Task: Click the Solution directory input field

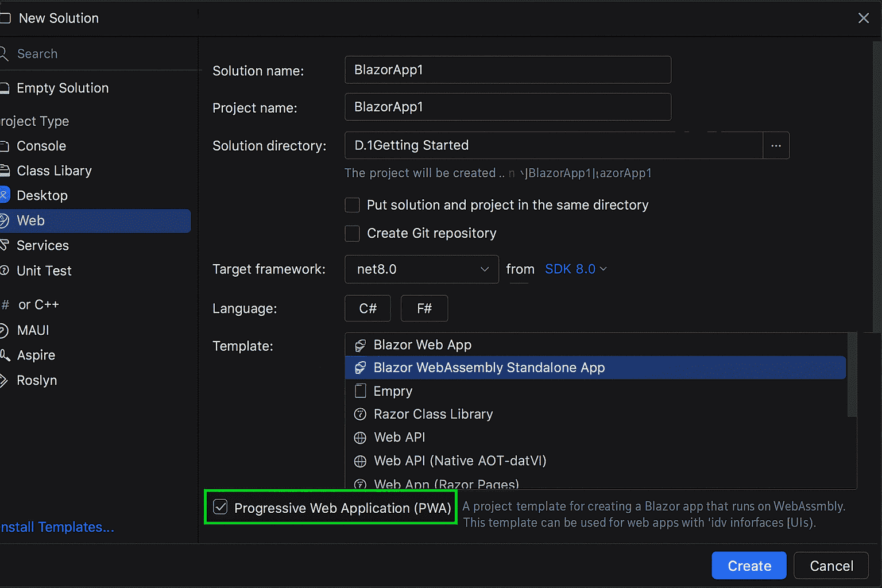Action: coord(554,145)
